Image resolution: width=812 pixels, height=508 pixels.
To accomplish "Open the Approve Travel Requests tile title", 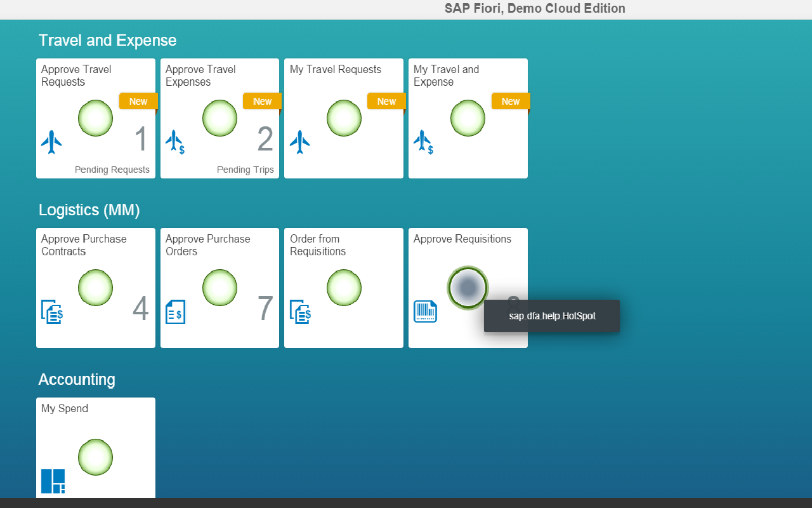I will pos(76,76).
